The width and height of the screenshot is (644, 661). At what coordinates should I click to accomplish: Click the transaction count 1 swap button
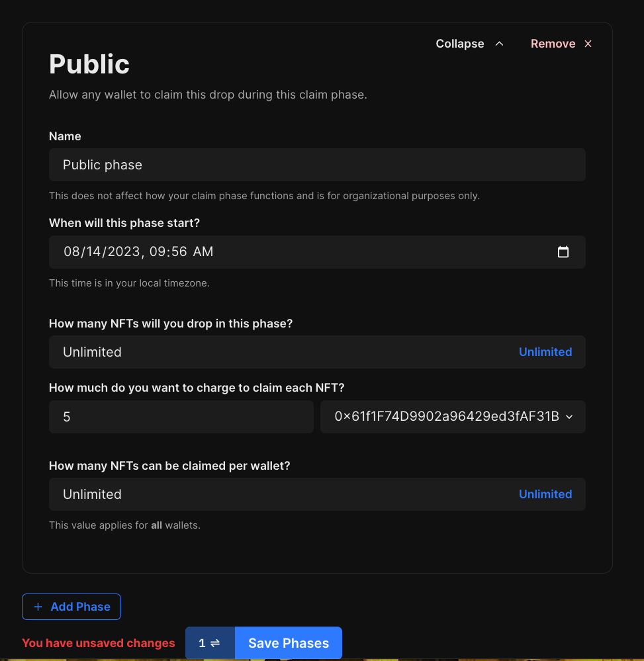coord(210,643)
